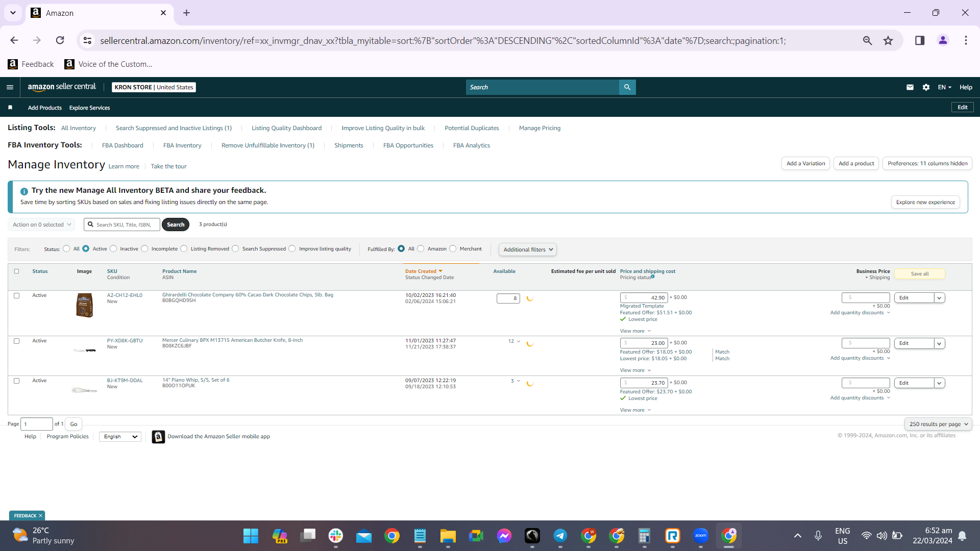Check the select-all products checkbox
Image resolution: width=980 pixels, height=551 pixels.
pos(16,271)
